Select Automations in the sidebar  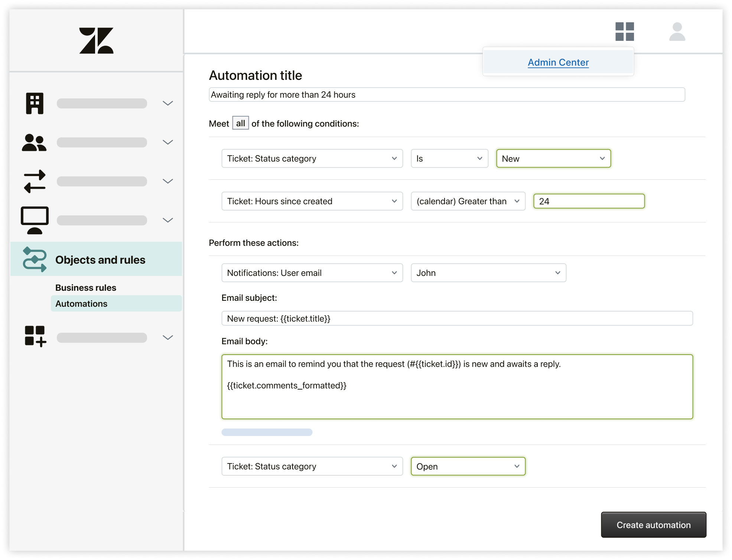tap(81, 304)
